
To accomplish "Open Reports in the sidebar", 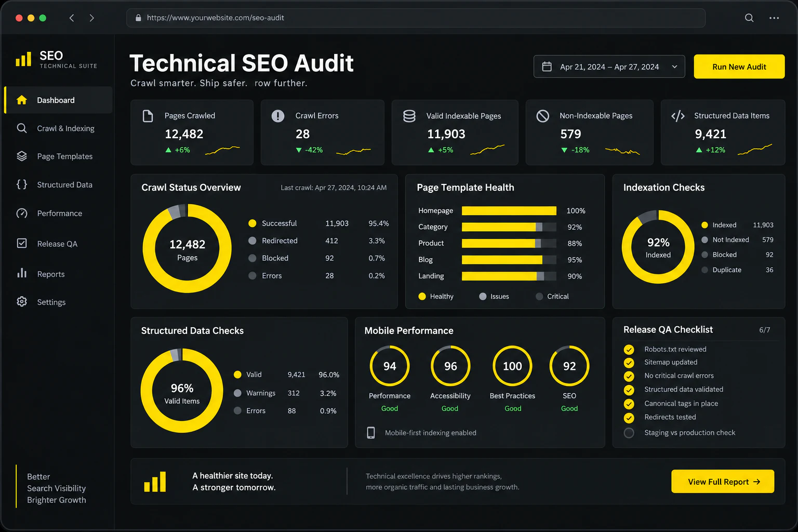I will coord(58,274).
